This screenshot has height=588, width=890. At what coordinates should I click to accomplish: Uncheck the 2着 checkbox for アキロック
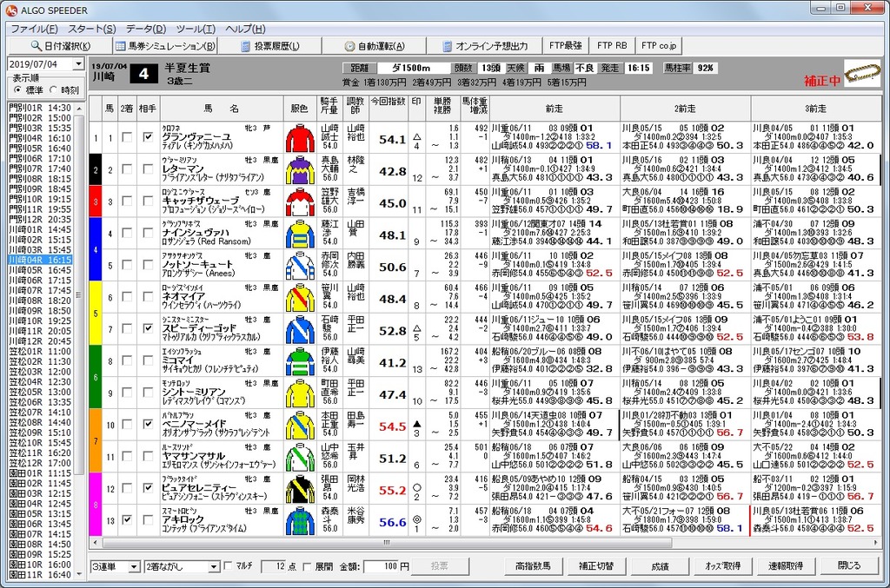(x=127, y=520)
